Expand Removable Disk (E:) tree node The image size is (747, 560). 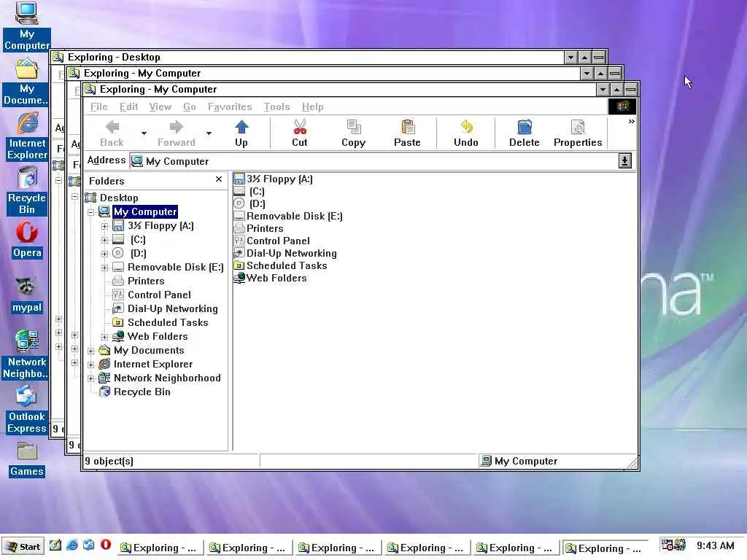click(x=104, y=268)
